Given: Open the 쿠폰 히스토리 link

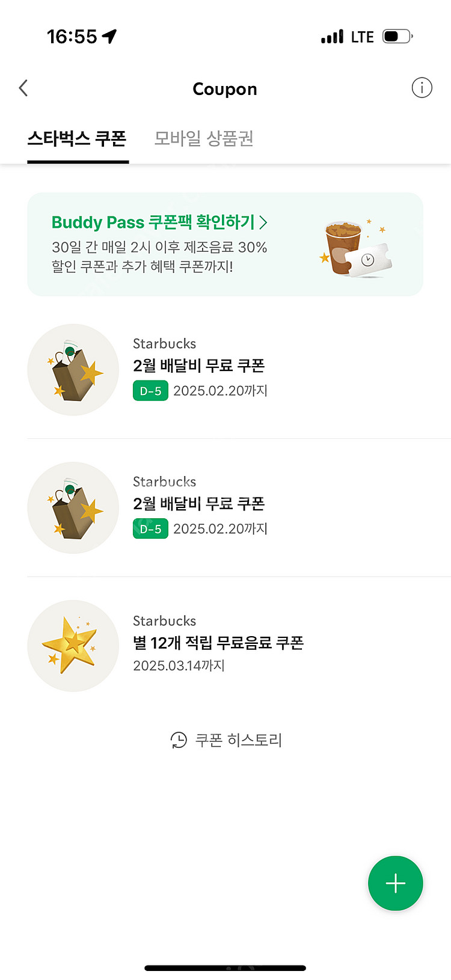Looking at the screenshot, I should [x=239, y=740].
